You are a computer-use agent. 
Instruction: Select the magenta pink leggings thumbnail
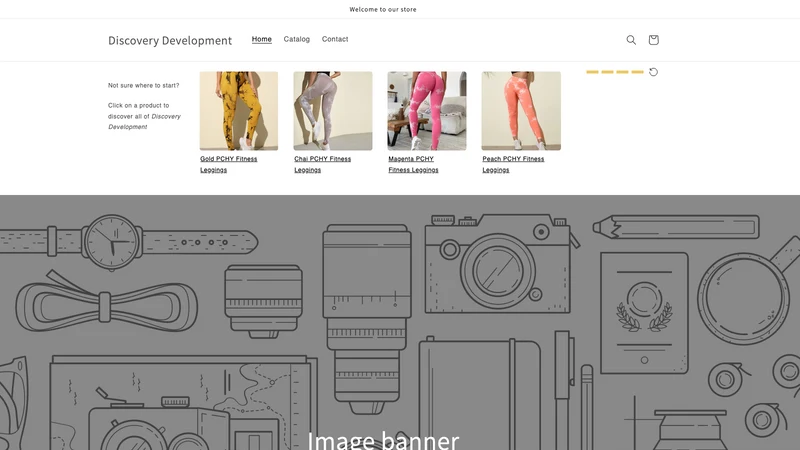pos(427,111)
